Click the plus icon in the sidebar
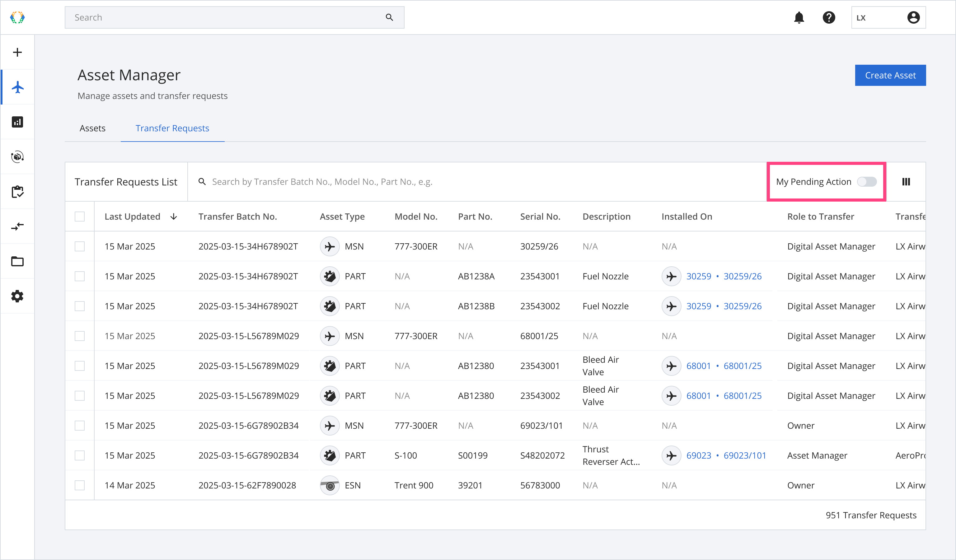This screenshot has height=560, width=956. (17, 52)
